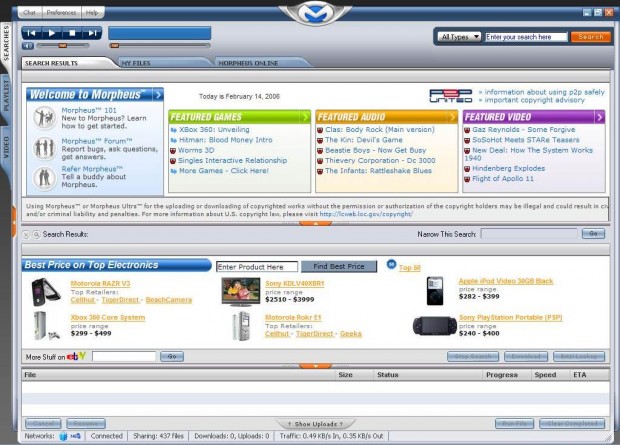Viewport: 620px width, 445px height.
Task: Click the first network icon in status bar
Action: [63, 436]
